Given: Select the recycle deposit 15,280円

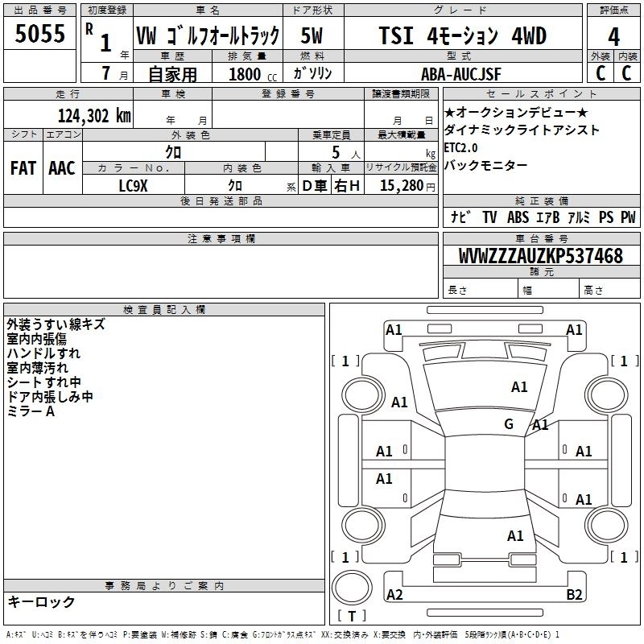Looking at the screenshot, I should click(407, 186).
